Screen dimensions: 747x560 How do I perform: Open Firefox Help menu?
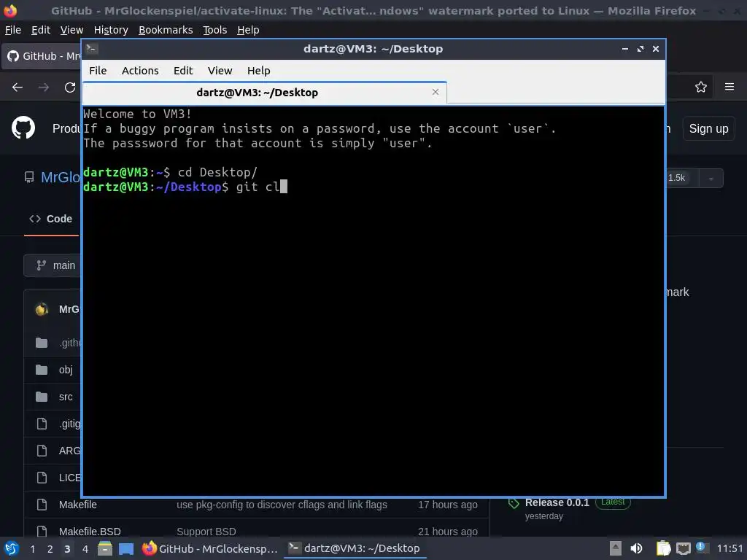click(248, 30)
